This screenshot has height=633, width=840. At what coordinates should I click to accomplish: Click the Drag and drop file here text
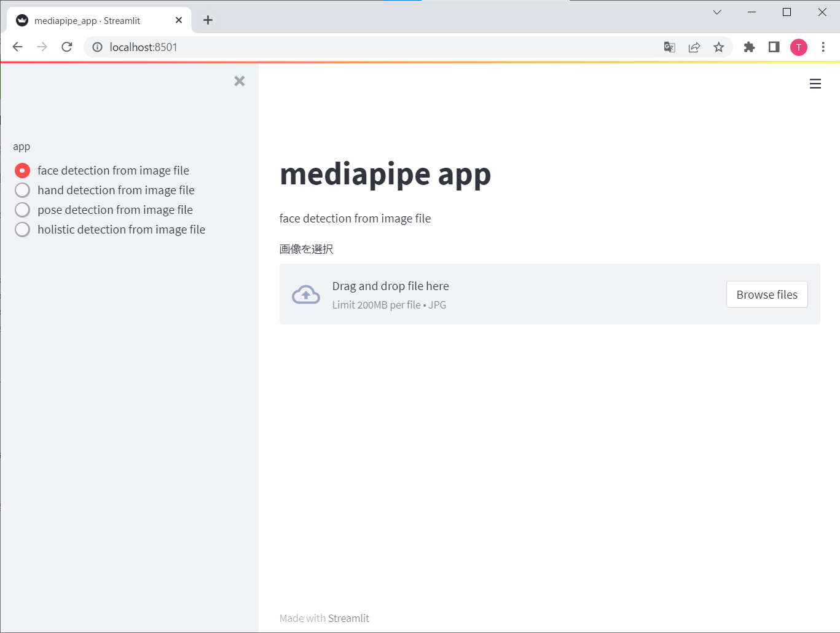tap(391, 286)
